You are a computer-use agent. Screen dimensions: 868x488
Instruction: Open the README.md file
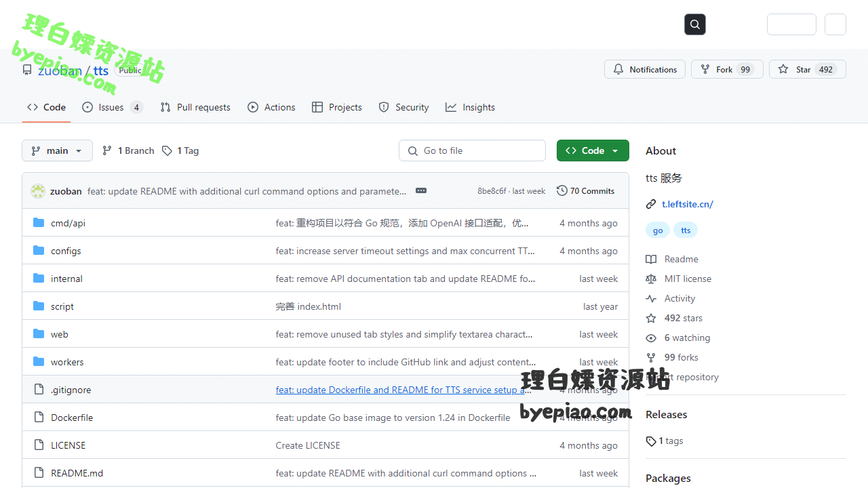(x=77, y=473)
